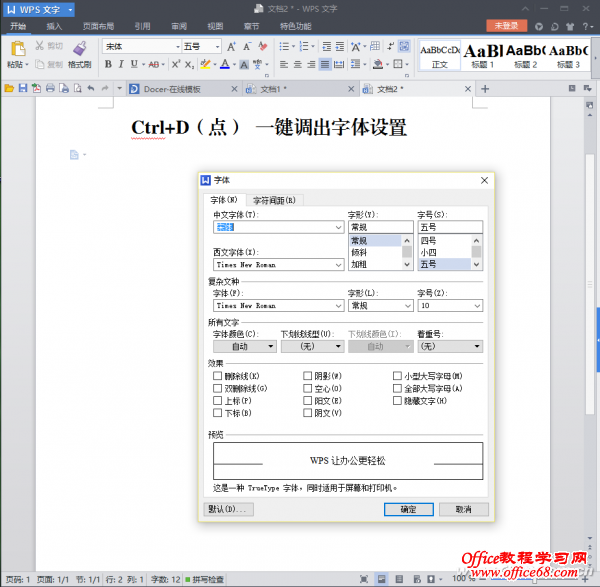Click the Center alignment icon
This screenshot has height=587, width=600.
pos(297,64)
